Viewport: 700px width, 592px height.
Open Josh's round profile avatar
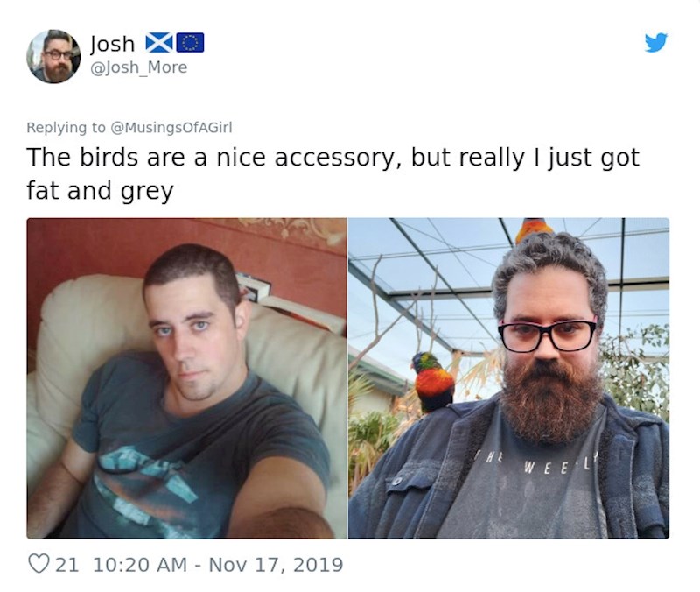[x=53, y=56]
